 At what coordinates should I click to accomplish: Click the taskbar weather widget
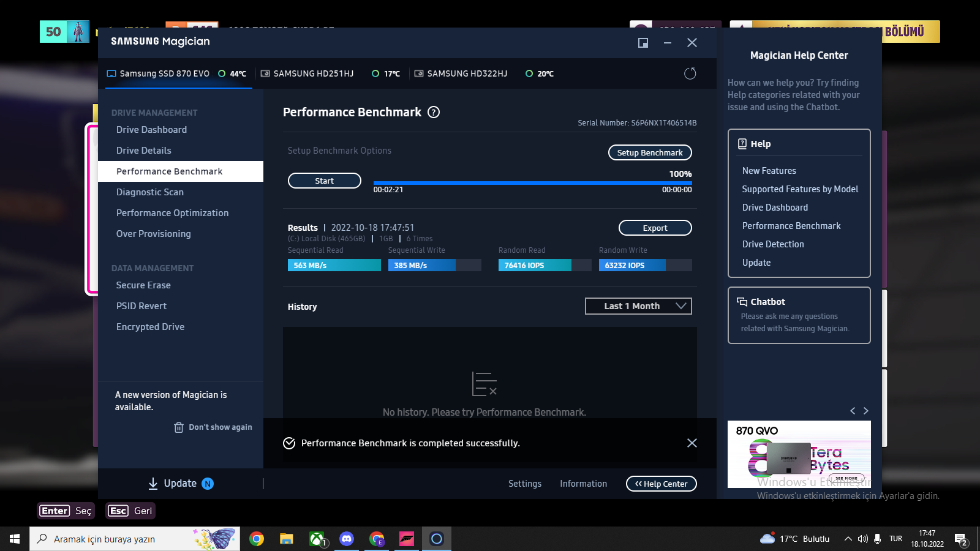(794, 539)
